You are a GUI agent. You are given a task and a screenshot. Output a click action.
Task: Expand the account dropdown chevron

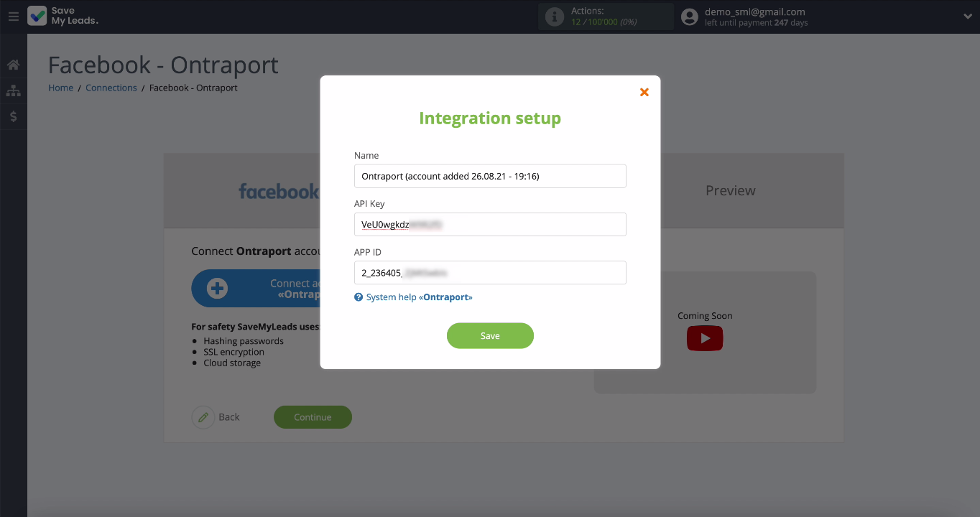pyautogui.click(x=966, y=16)
